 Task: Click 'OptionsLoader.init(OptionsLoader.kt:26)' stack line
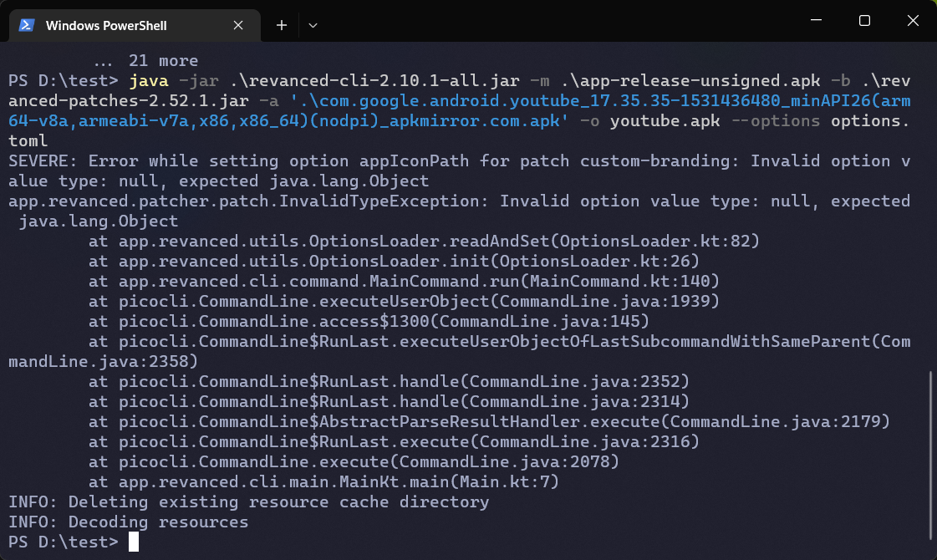click(x=394, y=261)
